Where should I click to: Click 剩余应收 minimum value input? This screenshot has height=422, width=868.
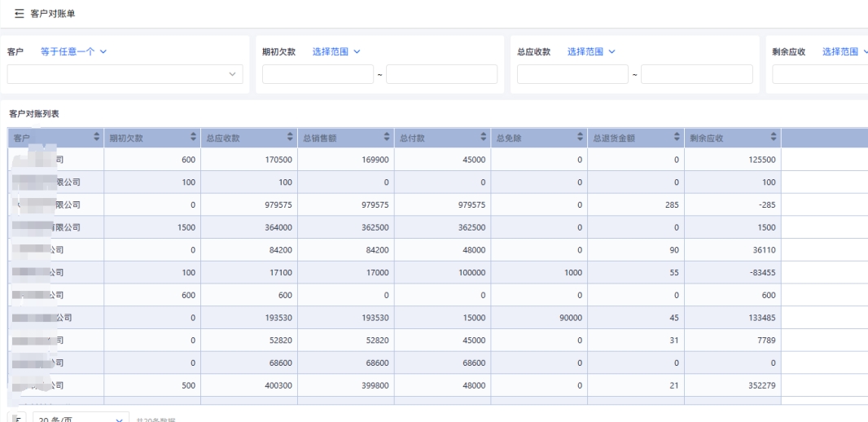tap(820, 74)
